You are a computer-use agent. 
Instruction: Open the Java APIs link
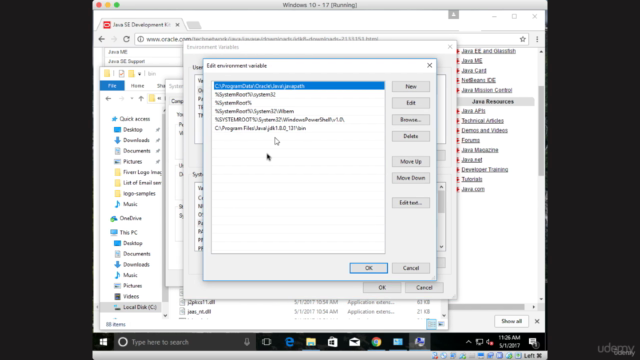pyautogui.click(x=473, y=111)
